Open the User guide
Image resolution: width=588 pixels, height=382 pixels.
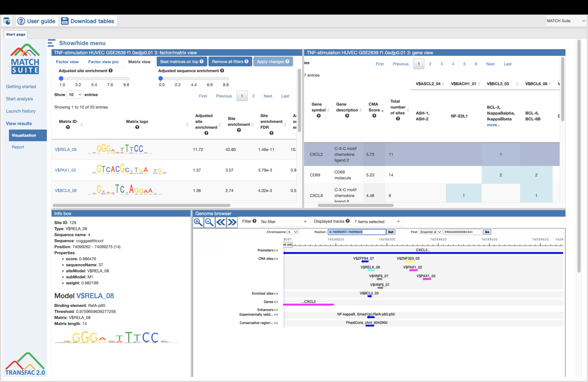[x=36, y=21]
